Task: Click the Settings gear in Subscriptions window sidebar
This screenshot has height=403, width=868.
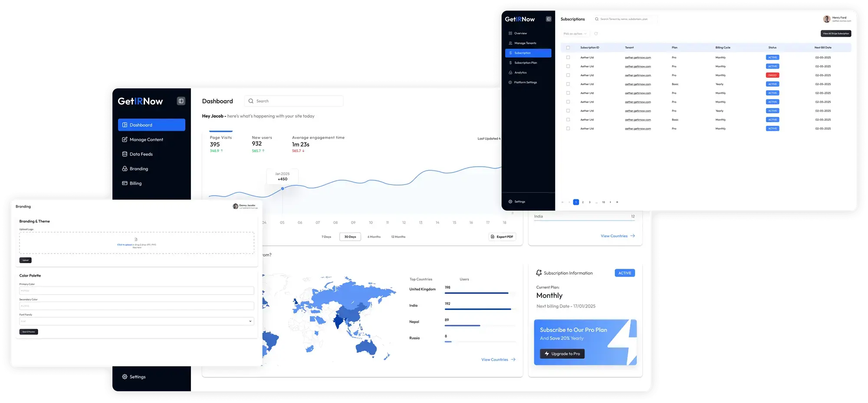Action: [x=510, y=201]
